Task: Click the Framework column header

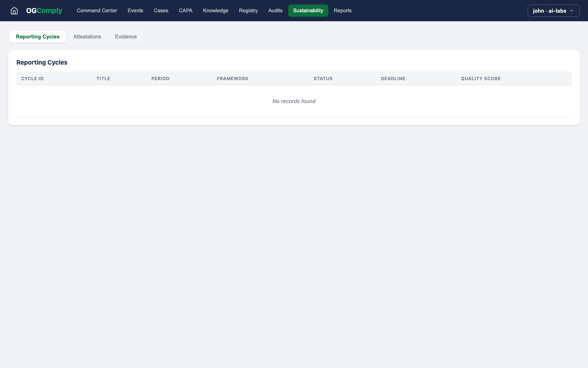Action: pyautogui.click(x=232, y=79)
